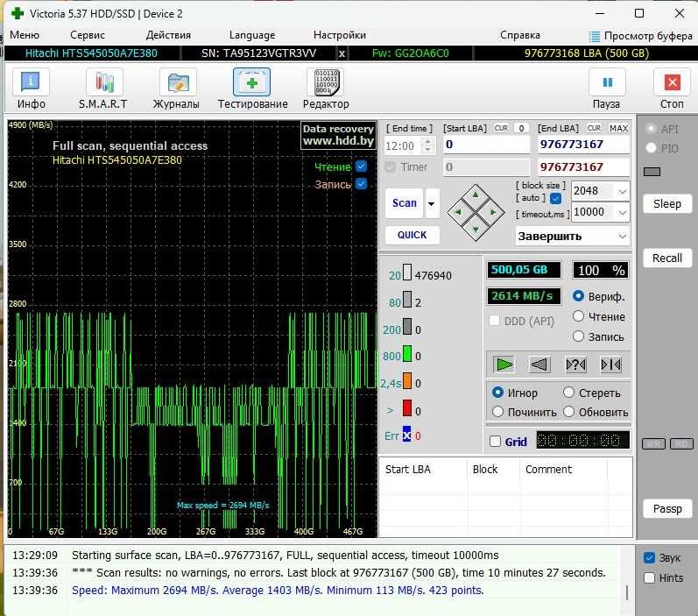
Task: Click the Sleep button
Action: (666, 204)
